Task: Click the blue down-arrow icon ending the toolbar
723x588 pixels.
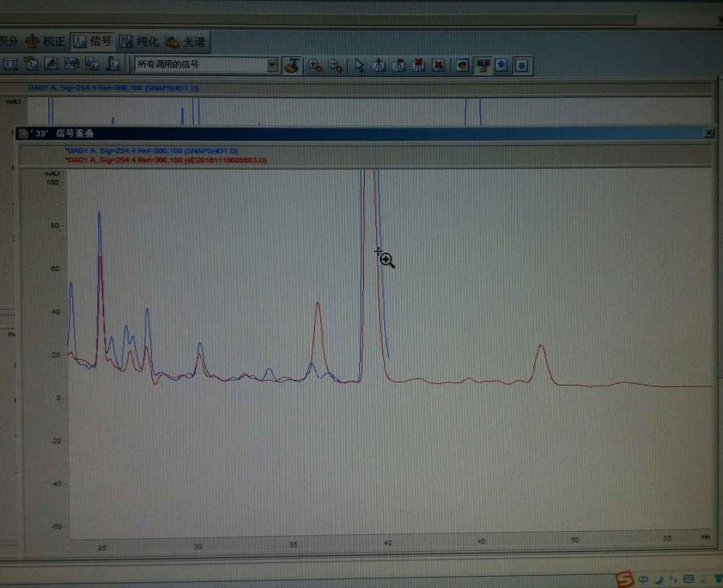Action: (522, 66)
